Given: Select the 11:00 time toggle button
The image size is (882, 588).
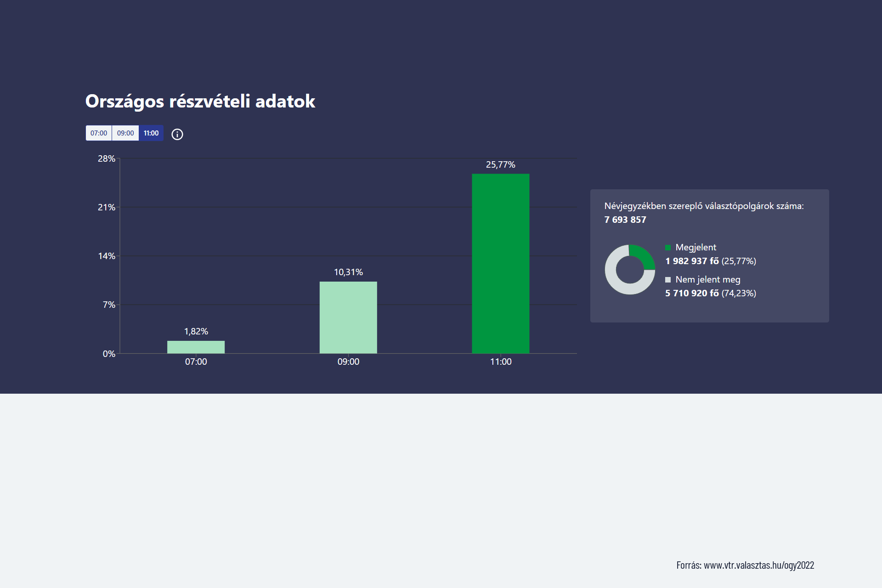Looking at the screenshot, I should click(151, 133).
